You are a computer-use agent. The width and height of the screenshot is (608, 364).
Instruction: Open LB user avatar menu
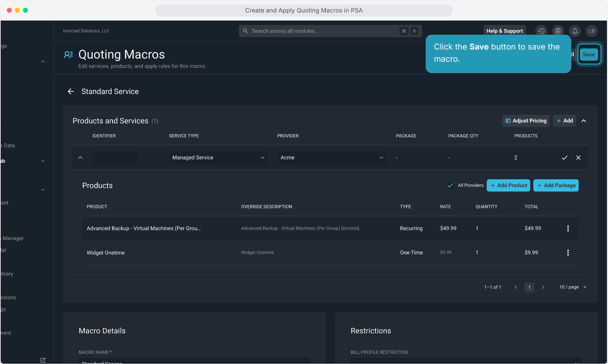pos(592,31)
